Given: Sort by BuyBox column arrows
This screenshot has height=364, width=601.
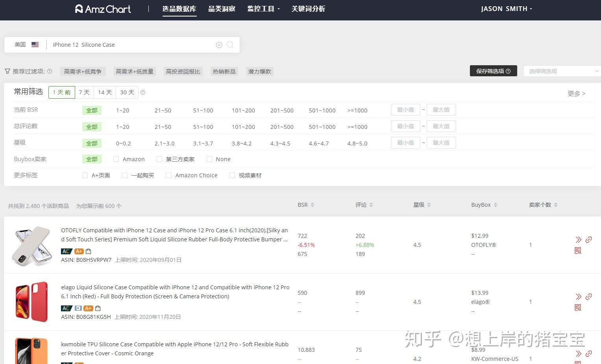Looking at the screenshot, I should click(496, 205).
